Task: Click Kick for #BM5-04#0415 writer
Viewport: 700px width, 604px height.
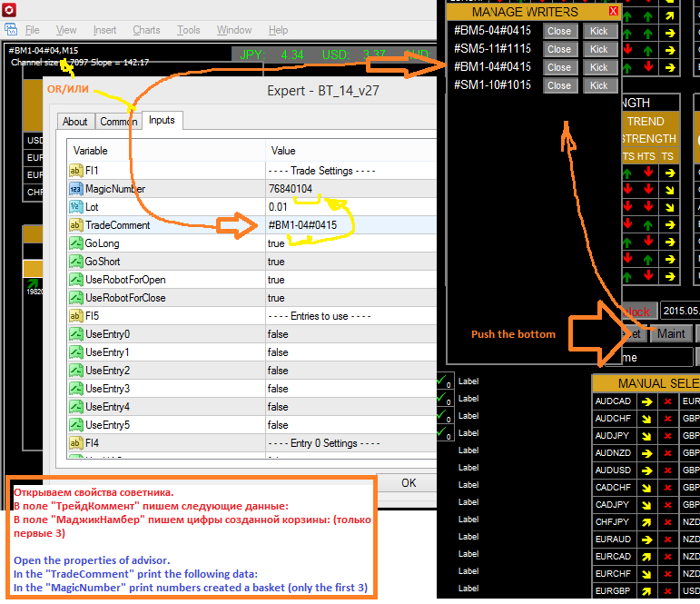Action: [x=599, y=31]
